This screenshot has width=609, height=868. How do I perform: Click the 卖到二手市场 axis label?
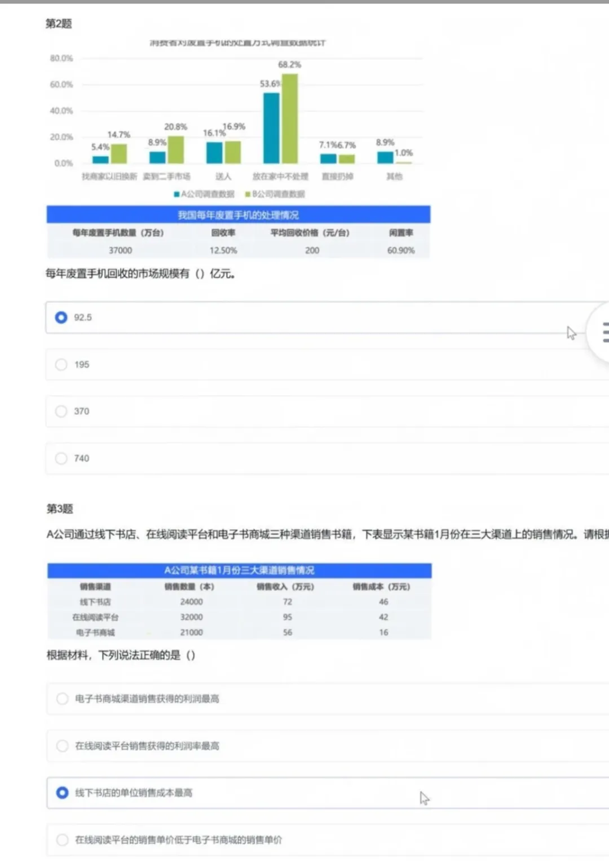pyautogui.click(x=166, y=176)
